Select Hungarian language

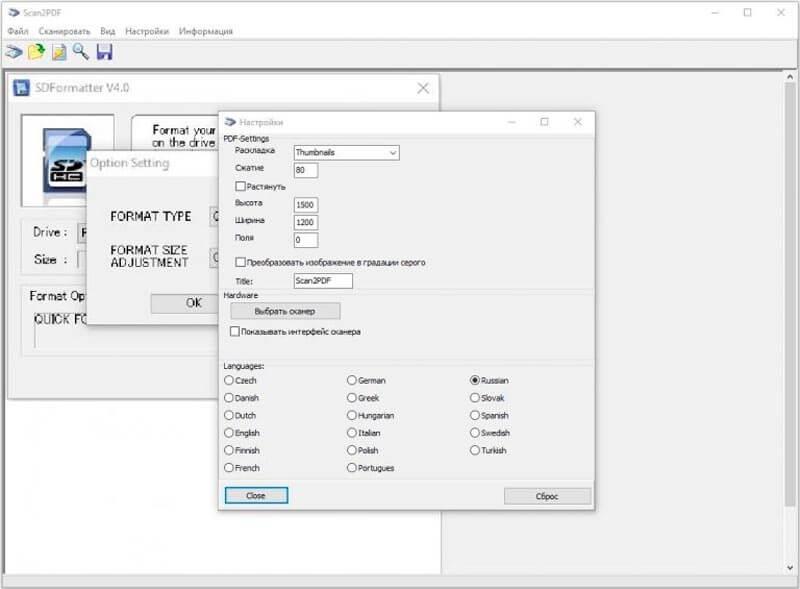(352, 415)
